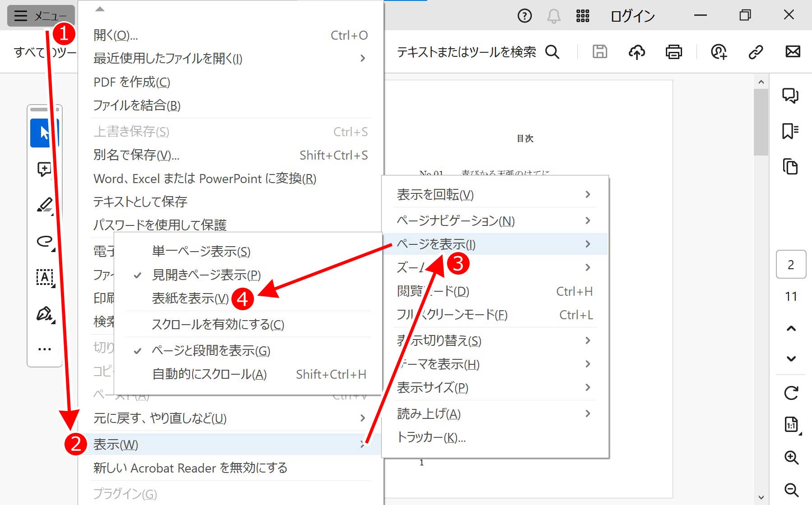Viewport: 812px width, 505px height.
Task: Toggle 自動的にスクロール(A)
Action: (x=248, y=374)
